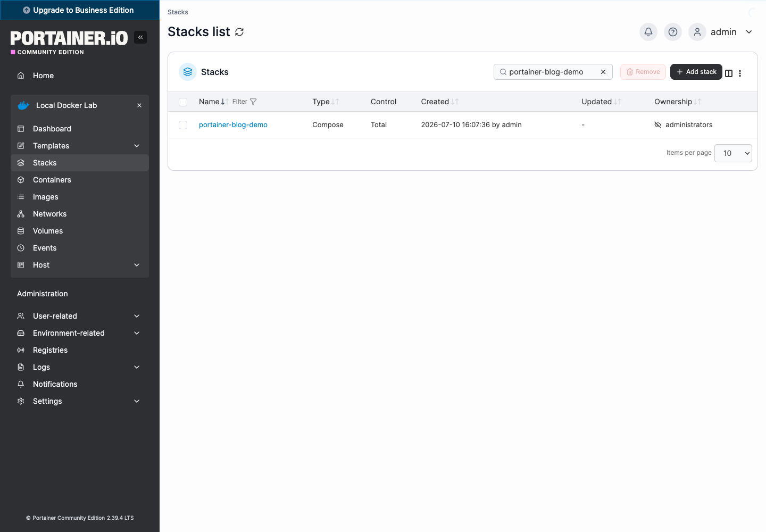Screen dimensions: 766x532
Task: Open the Items per page dropdown
Action: point(733,153)
